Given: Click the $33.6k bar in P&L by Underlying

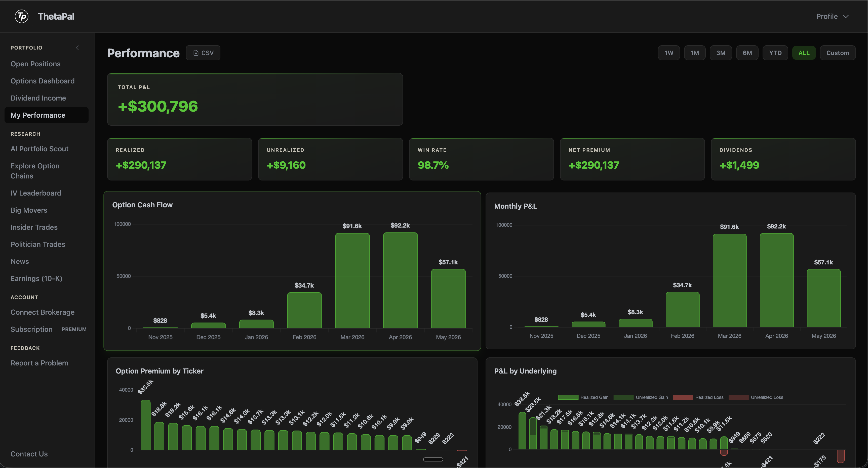Looking at the screenshot, I should tap(522, 431).
